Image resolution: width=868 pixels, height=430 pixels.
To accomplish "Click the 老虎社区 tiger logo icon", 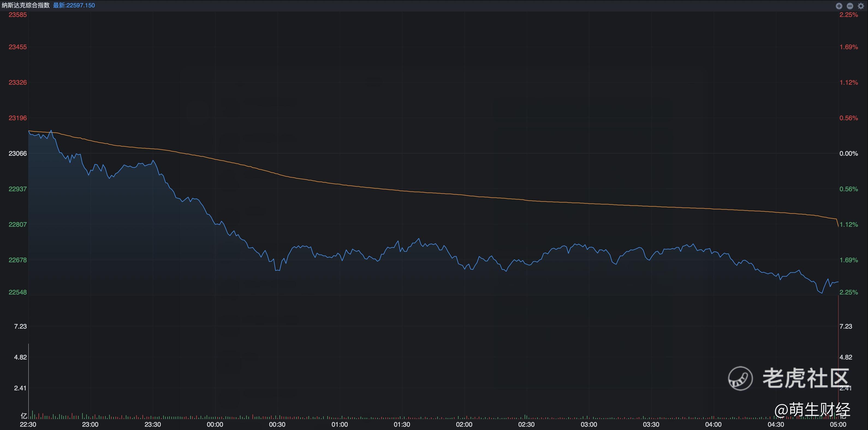I will click(x=740, y=378).
